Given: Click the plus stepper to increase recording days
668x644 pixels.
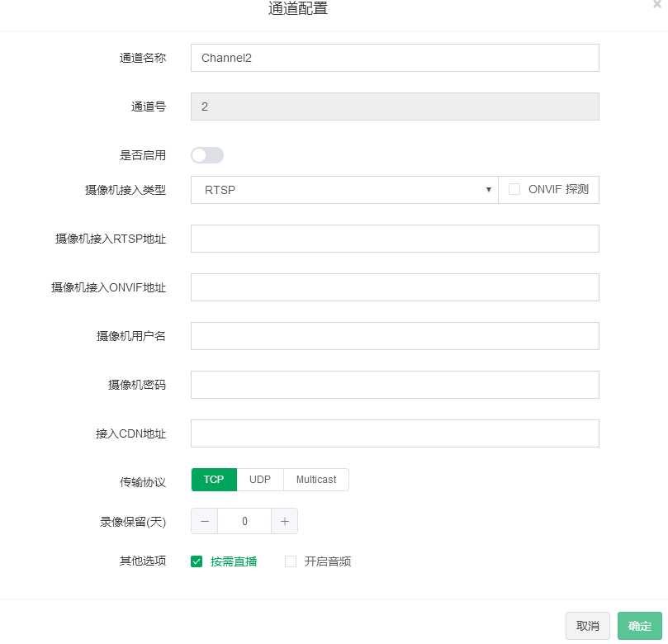Looking at the screenshot, I should [x=284, y=521].
